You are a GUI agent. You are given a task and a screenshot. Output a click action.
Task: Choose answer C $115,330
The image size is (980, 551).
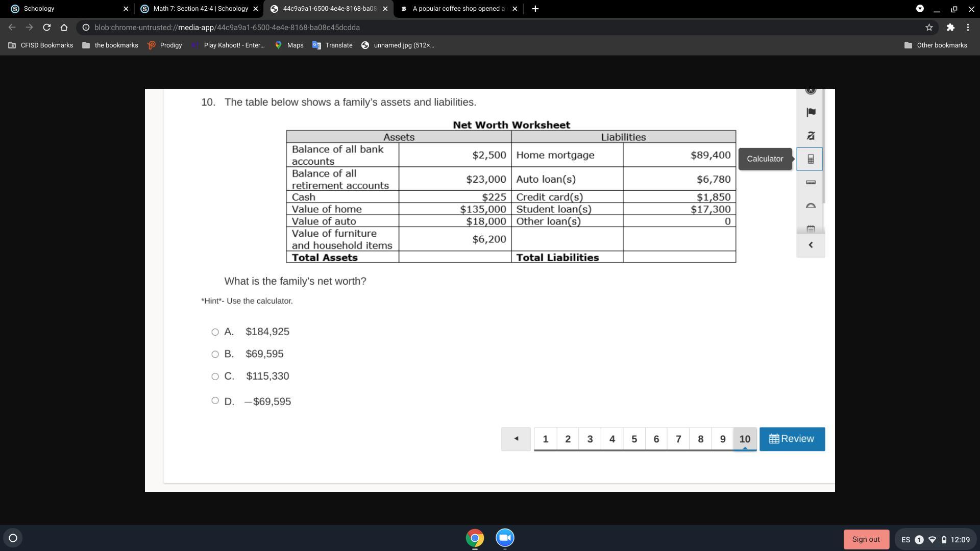tap(215, 377)
